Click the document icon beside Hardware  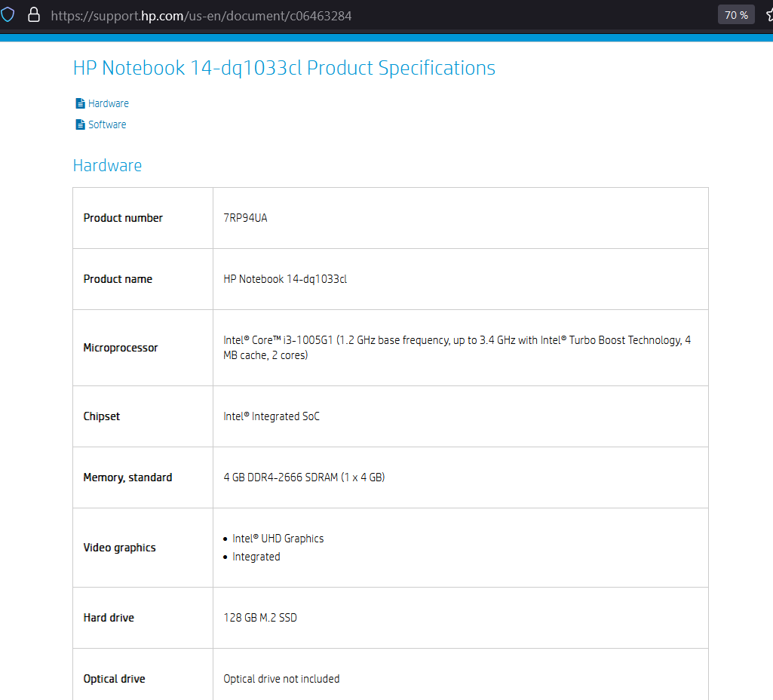pyautogui.click(x=80, y=103)
